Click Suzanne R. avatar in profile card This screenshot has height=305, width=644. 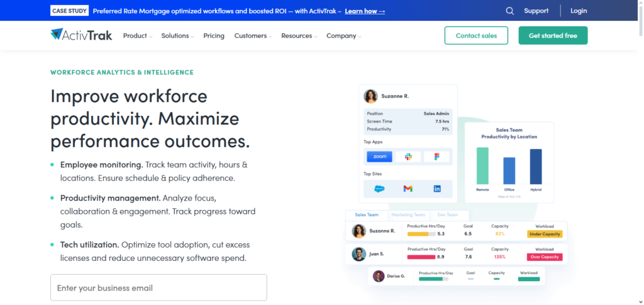pyautogui.click(x=370, y=96)
